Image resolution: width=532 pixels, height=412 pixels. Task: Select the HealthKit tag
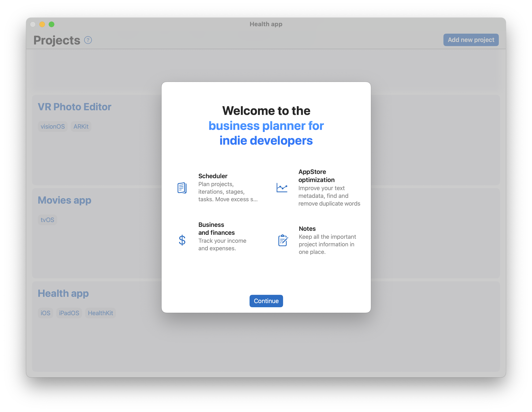(x=100, y=313)
